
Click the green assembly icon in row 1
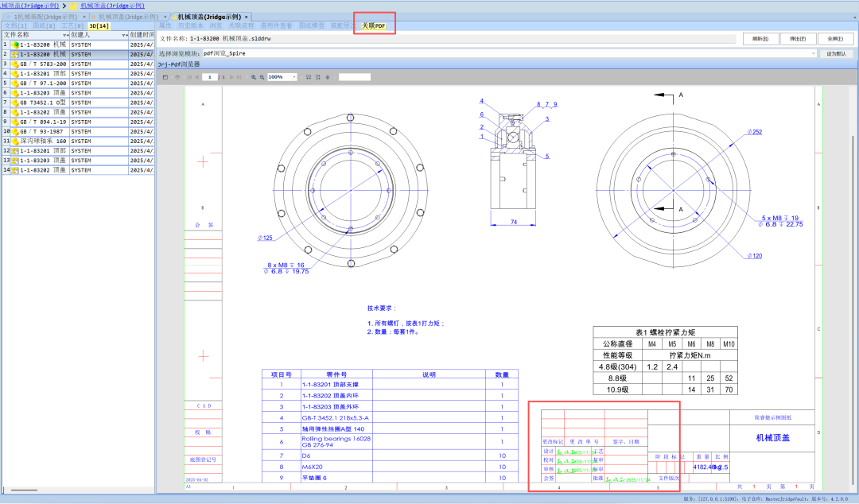click(15, 45)
